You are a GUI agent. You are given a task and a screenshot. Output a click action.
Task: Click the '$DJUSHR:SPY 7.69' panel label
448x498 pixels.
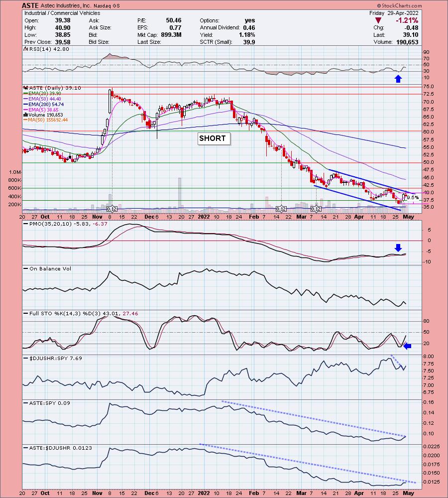click(x=56, y=358)
